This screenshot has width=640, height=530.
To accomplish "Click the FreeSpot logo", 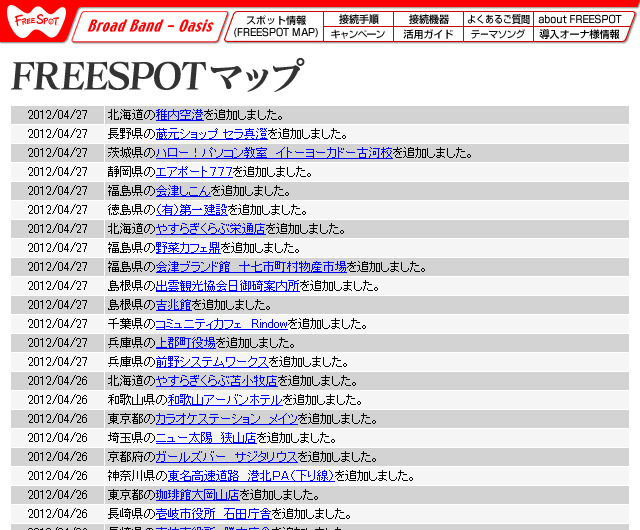I will coord(36,21).
